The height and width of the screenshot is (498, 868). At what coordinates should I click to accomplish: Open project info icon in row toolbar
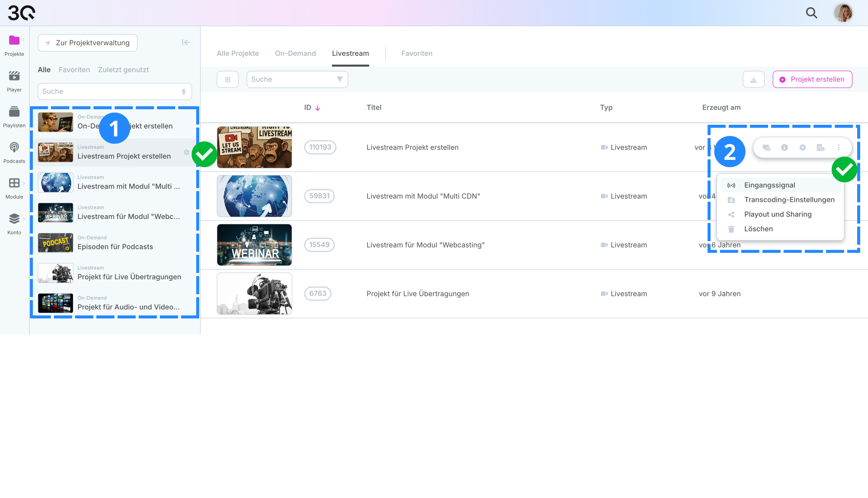[784, 147]
